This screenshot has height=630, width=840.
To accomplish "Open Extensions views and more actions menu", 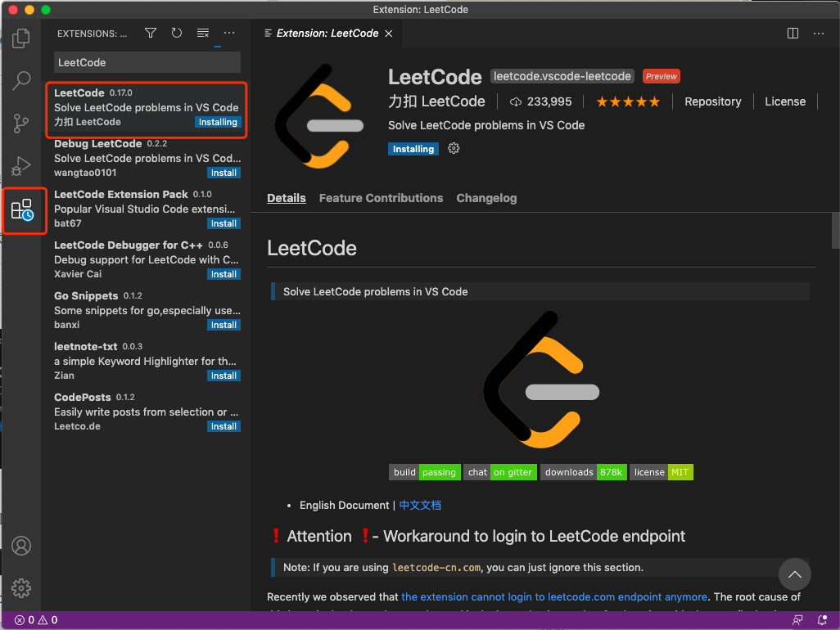I will (x=229, y=34).
